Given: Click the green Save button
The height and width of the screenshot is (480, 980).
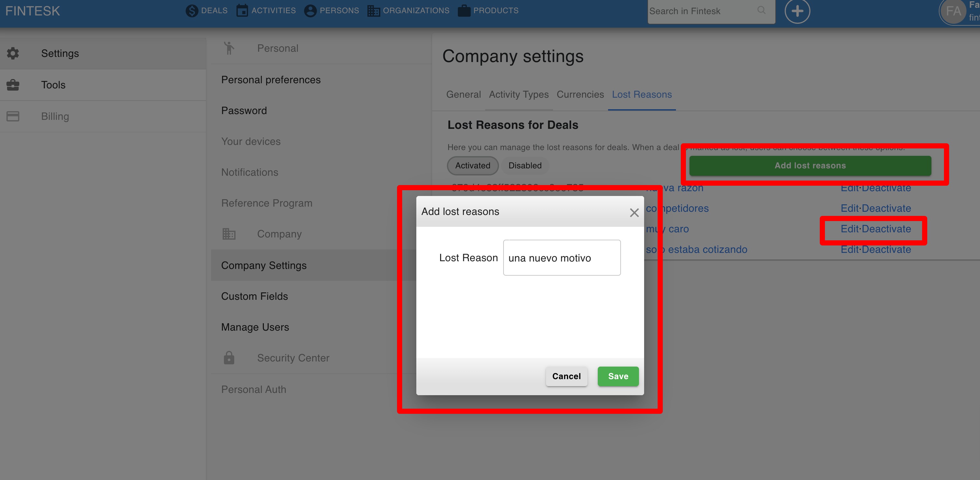Looking at the screenshot, I should [x=618, y=376].
